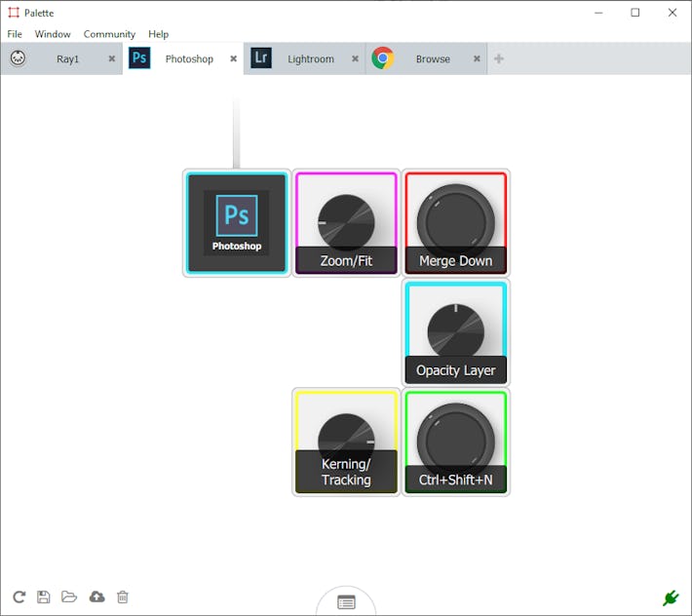The image size is (692, 616).
Task: Open the bottom center panel list icon
Action: click(346, 602)
